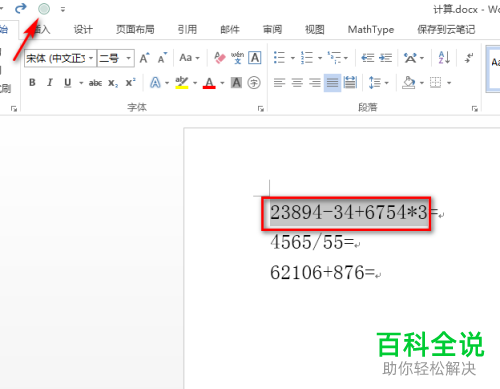Toggle underline formatting

point(68,82)
